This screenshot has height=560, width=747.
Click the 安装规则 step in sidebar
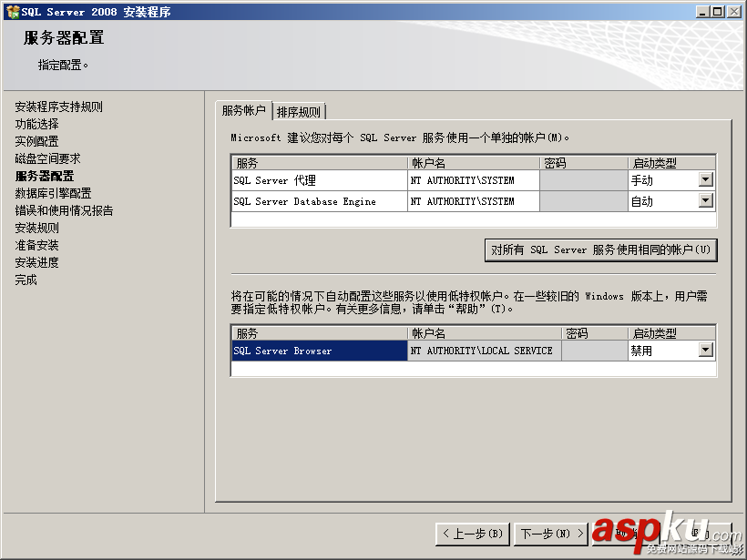point(36,228)
